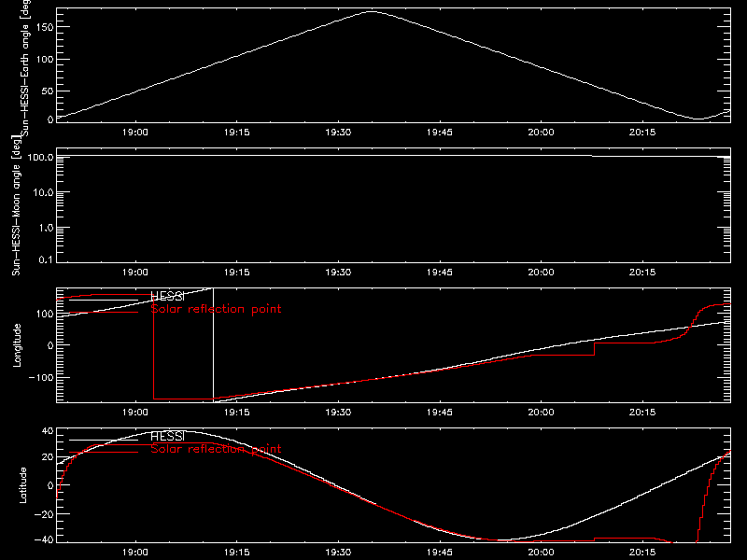The width and height of the screenshot is (747, 560).
Task: Click the 40 tick on Latitude plot
Action: pos(48,431)
